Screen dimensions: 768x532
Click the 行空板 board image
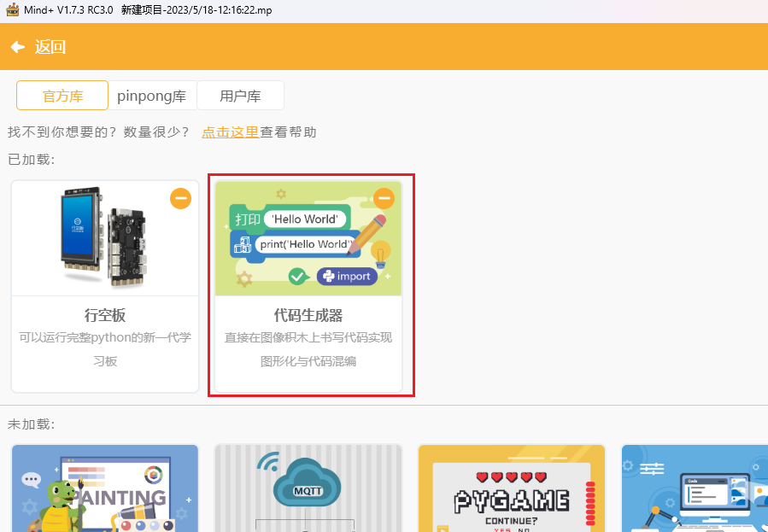coord(105,238)
